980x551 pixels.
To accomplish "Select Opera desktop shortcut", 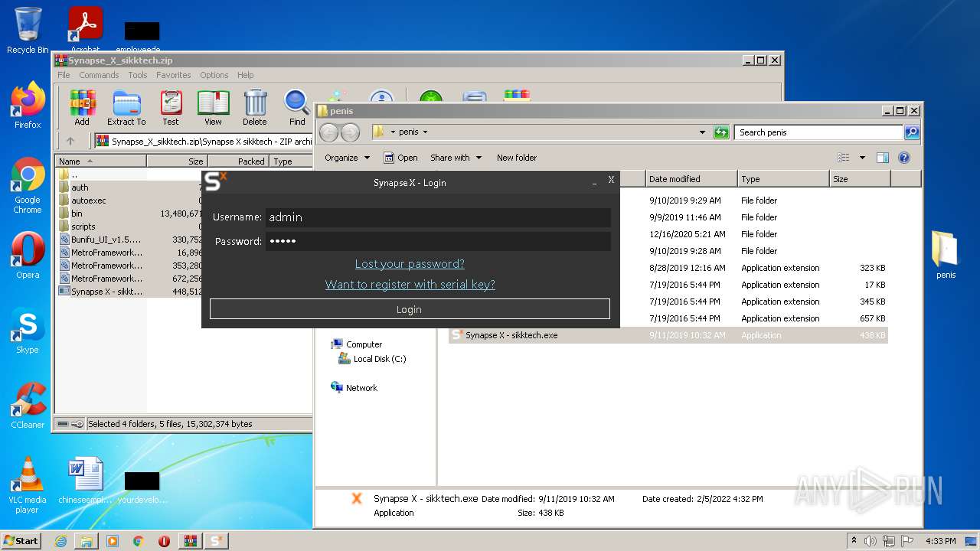I will [x=28, y=256].
